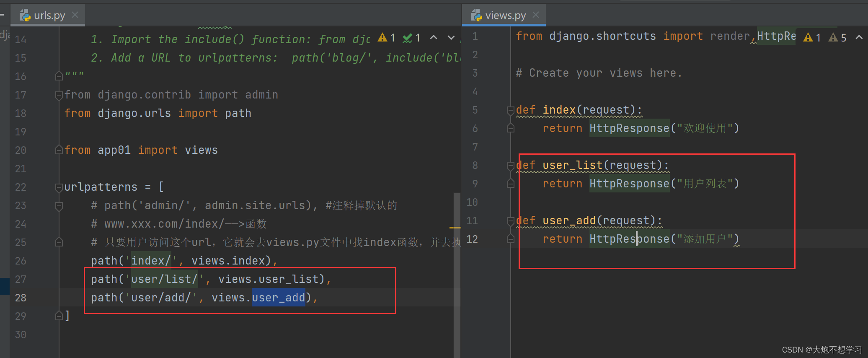Collapse imports fold marker at line 17
Viewport: 868px width, 358px height.
pyautogui.click(x=59, y=95)
